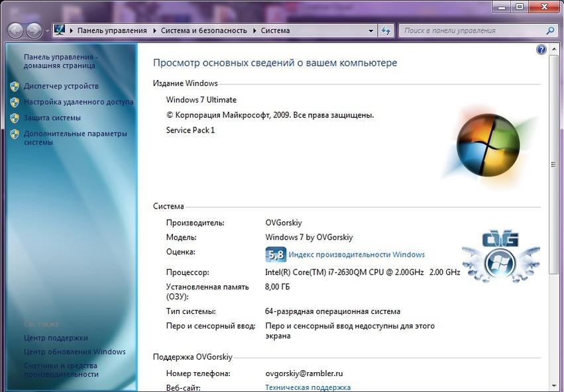The height and width of the screenshot is (392, 564).
Task: Click the 5,8 performance score badge
Action: point(276,255)
